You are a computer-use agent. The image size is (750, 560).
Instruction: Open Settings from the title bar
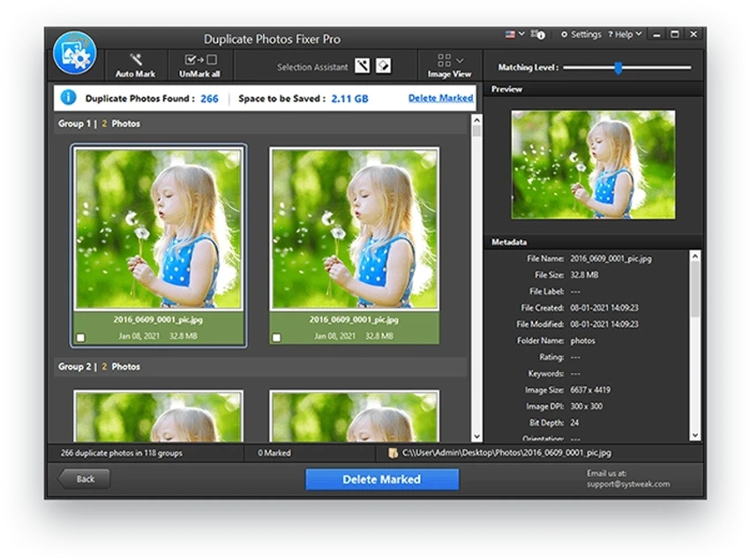coord(581,34)
